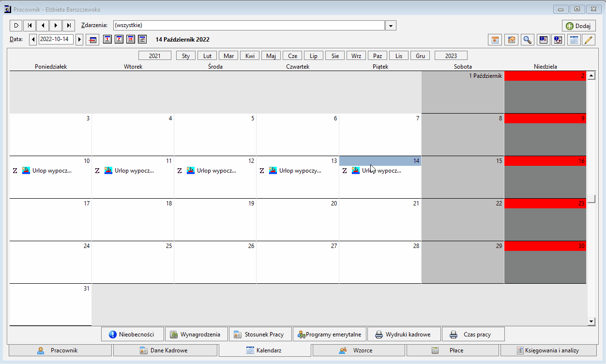The image size is (606, 364).
Task: Click the magnifying glass search icon
Action: click(527, 40)
